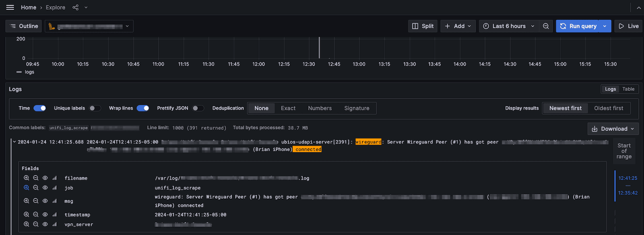This screenshot has height=235, width=644.
Task: Open the hamburger navigation menu
Action: (10, 7)
